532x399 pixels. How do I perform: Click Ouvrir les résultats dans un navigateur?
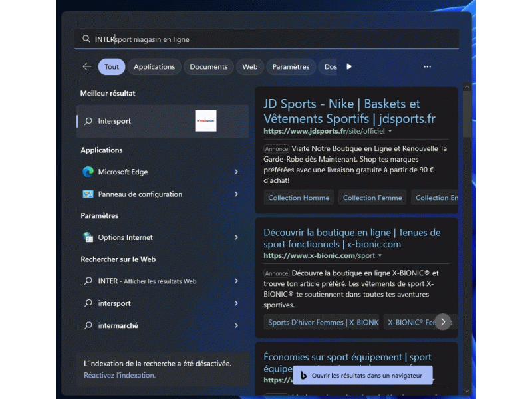pos(362,375)
